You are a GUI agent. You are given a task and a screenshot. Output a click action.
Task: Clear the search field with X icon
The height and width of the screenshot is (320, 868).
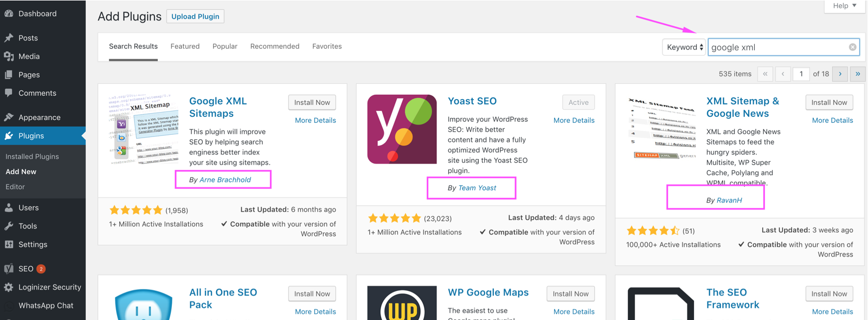pos(852,48)
